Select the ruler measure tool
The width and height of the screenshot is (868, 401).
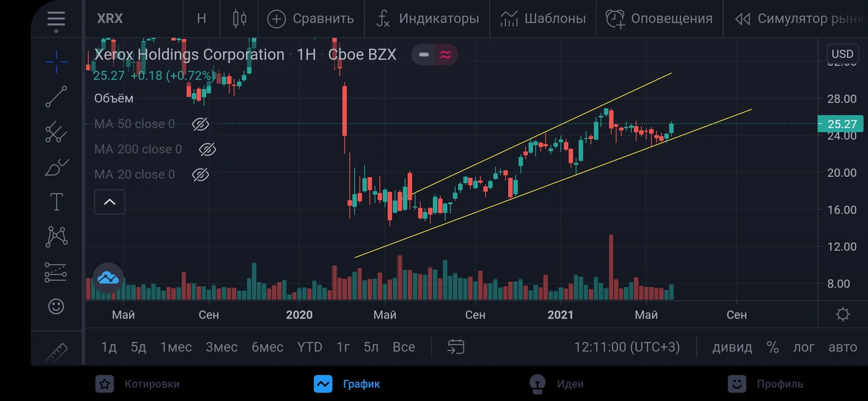tap(56, 353)
